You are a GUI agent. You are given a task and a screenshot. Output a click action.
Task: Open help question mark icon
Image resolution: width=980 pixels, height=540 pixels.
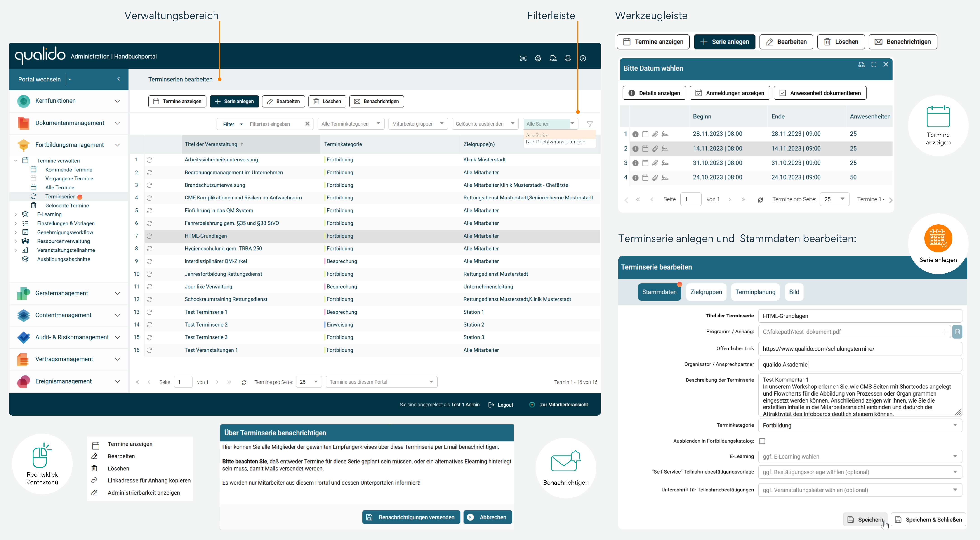[583, 58]
